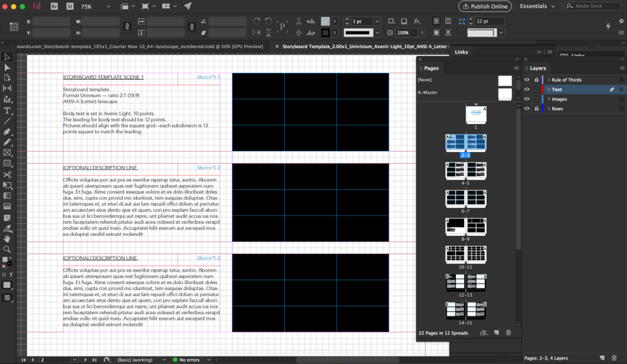Viewport: 627px width, 364px height.
Task: Open the page number dropdown in status bar
Action: (74, 360)
